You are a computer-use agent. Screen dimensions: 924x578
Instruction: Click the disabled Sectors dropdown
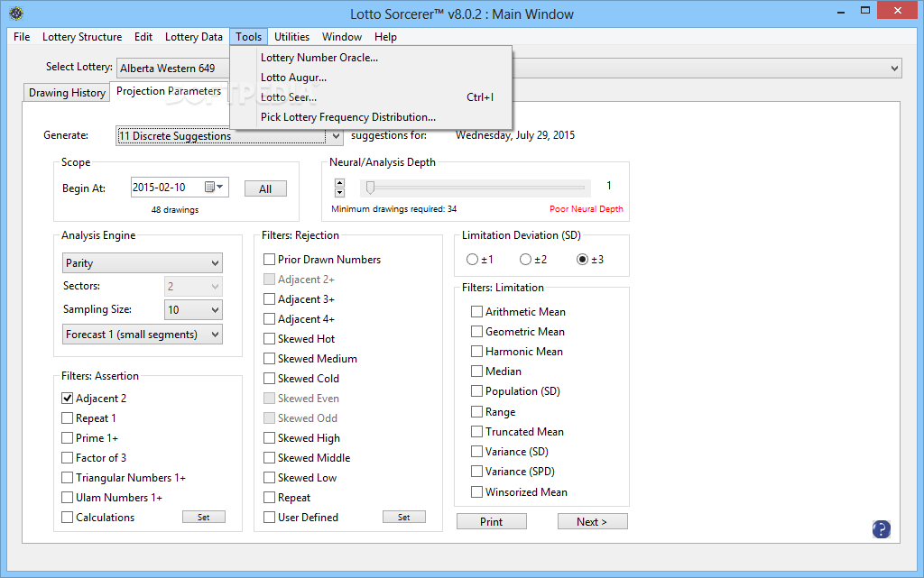coord(193,287)
